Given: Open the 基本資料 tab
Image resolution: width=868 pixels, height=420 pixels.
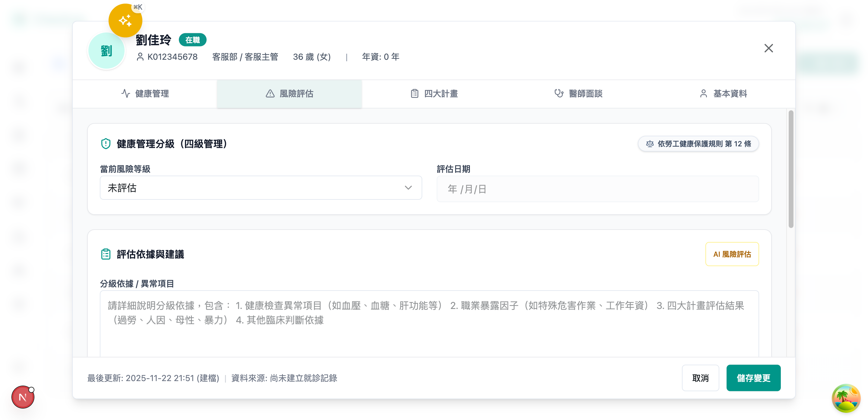Looking at the screenshot, I should click(x=723, y=94).
